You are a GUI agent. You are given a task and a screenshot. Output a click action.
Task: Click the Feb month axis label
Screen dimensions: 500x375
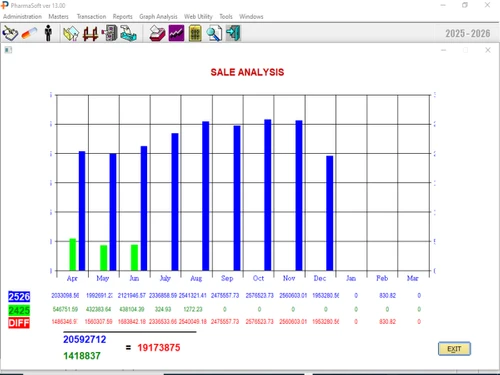click(382, 278)
